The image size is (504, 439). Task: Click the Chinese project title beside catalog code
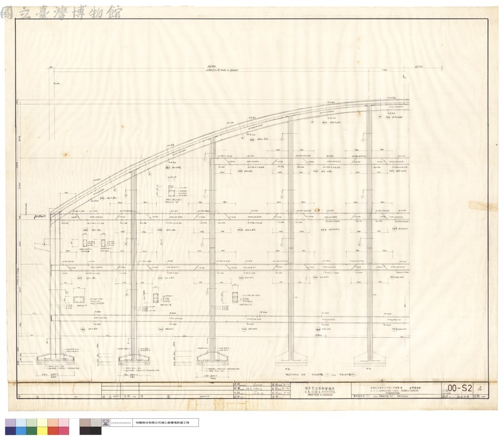click(x=162, y=423)
